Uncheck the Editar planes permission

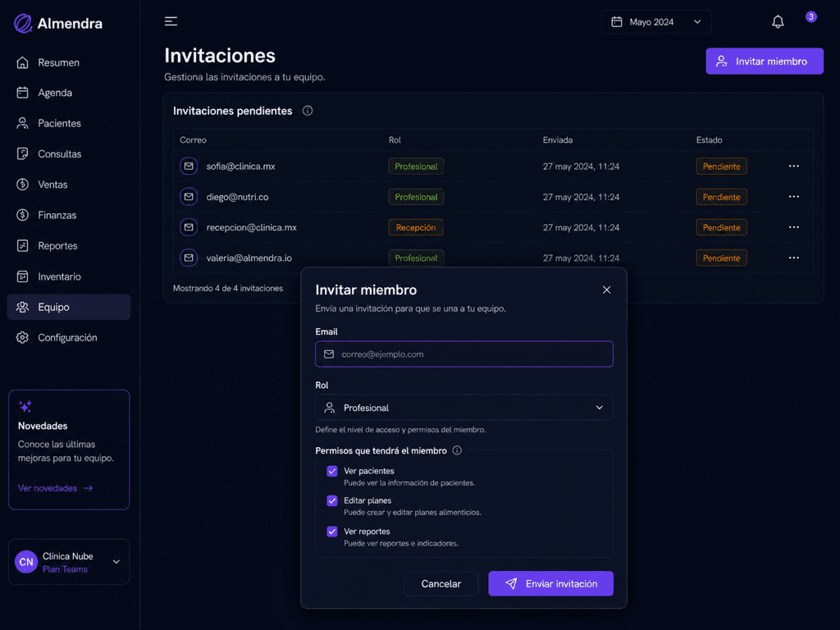point(332,500)
